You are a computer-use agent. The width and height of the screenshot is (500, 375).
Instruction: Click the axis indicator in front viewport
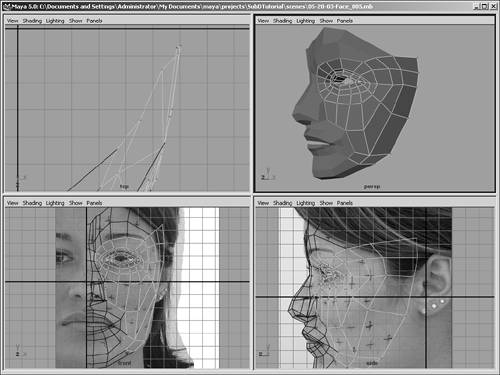click(21, 351)
